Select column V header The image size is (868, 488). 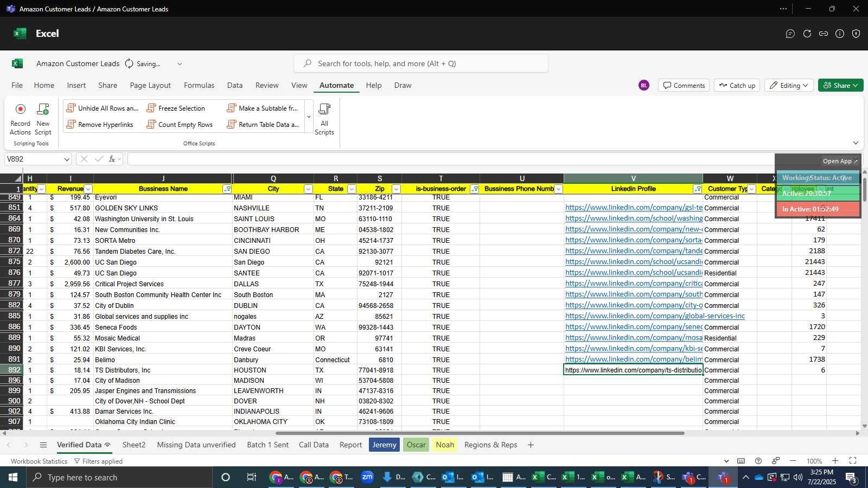tap(633, 178)
